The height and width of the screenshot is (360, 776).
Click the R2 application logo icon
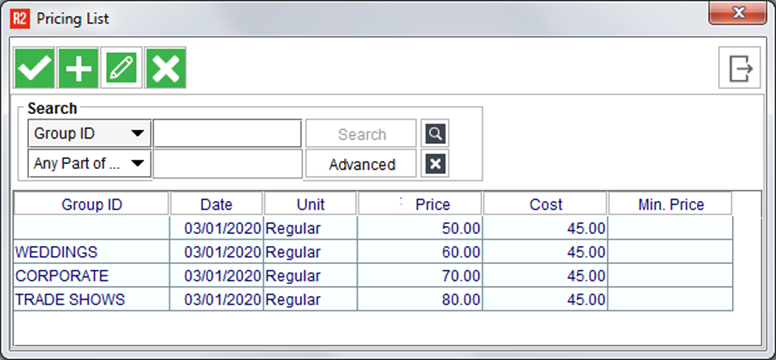19,19
